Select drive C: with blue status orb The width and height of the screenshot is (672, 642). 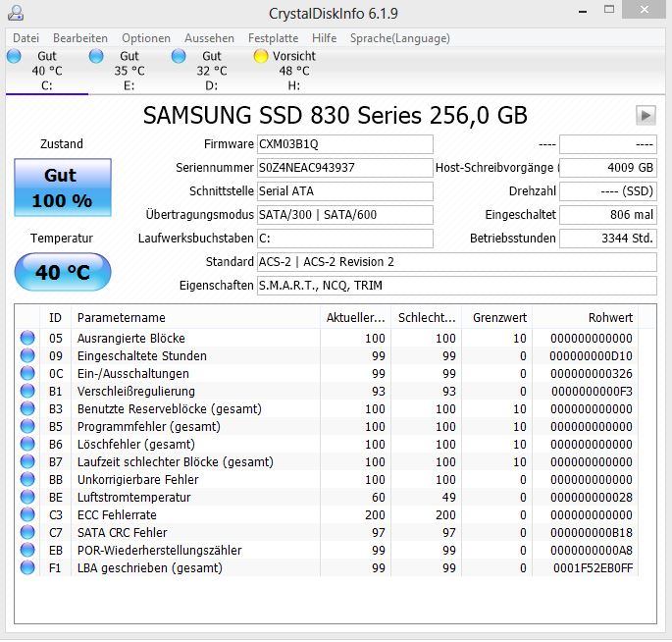[x=14, y=56]
